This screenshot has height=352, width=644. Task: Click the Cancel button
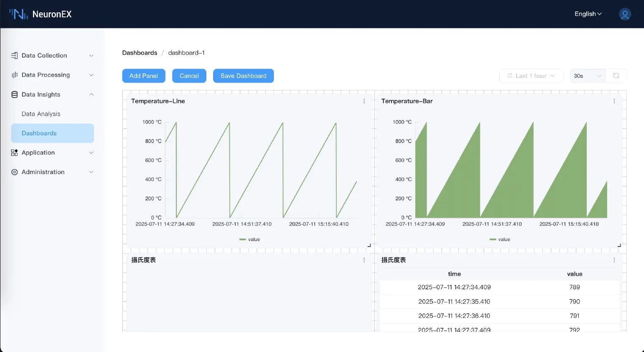coord(189,76)
